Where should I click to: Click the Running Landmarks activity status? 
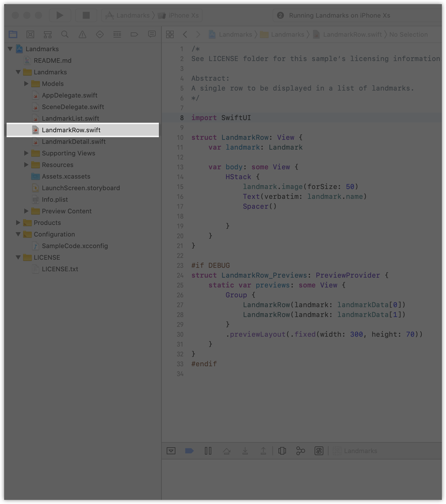tap(339, 15)
